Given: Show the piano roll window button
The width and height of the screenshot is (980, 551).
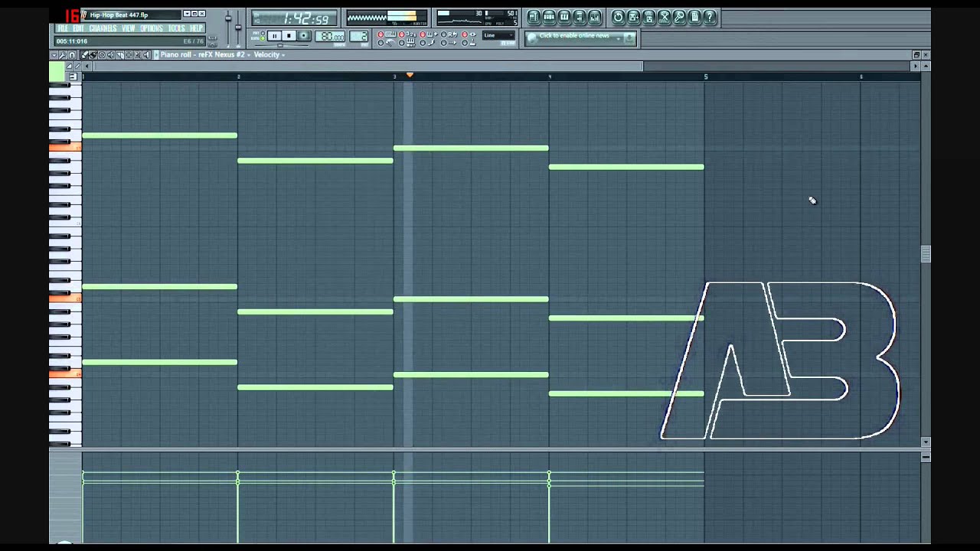Looking at the screenshot, I should coord(564,17).
